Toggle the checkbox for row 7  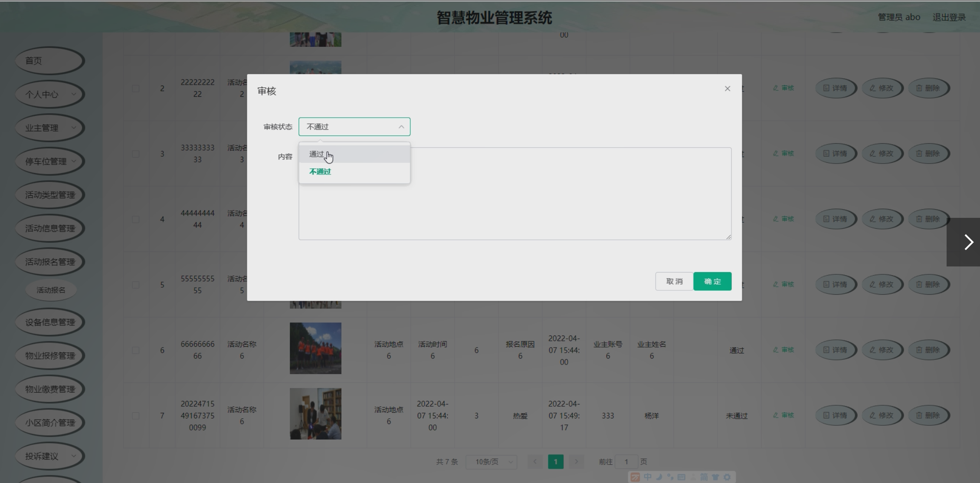click(x=136, y=416)
